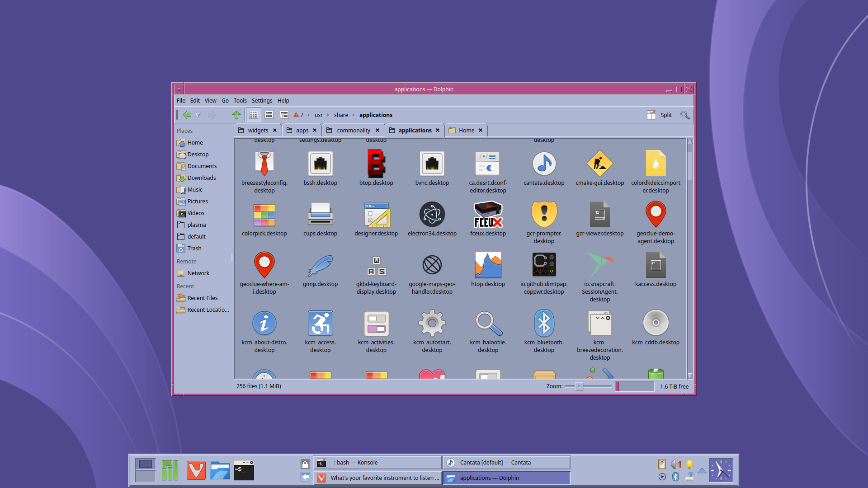This screenshot has width=868, height=488.
Task: Select ca.desrt.dconf-editor.desktop icon
Action: coord(488,164)
